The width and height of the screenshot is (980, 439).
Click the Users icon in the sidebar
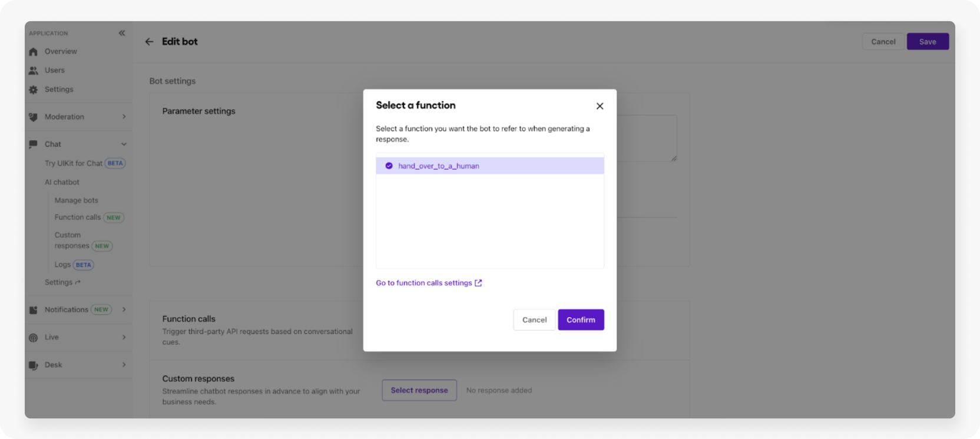tap(34, 70)
